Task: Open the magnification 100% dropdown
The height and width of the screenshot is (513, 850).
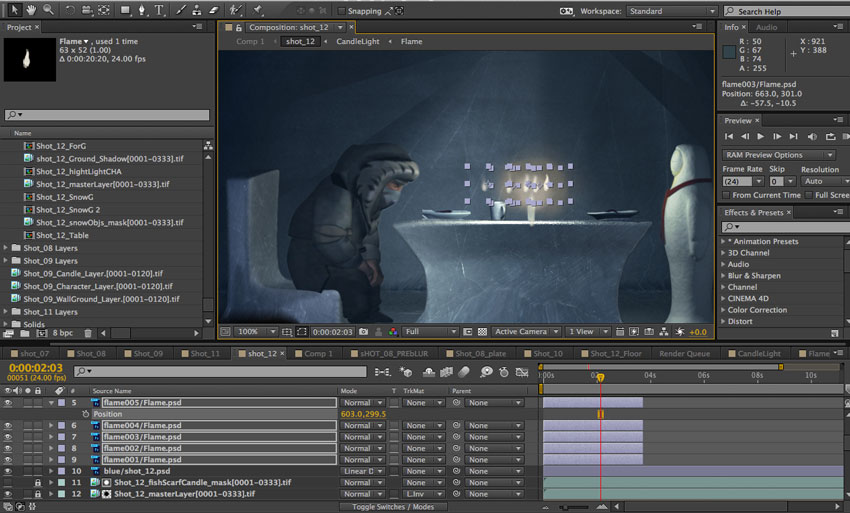Action: click(x=256, y=332)
